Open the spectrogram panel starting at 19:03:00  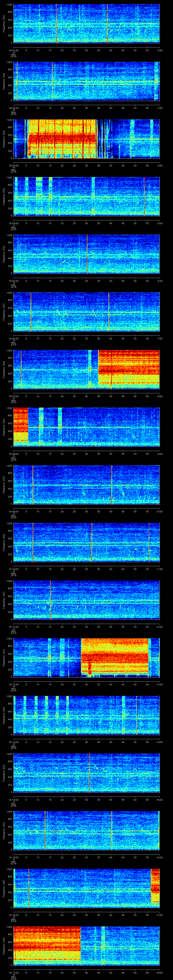tap(87, 139)
